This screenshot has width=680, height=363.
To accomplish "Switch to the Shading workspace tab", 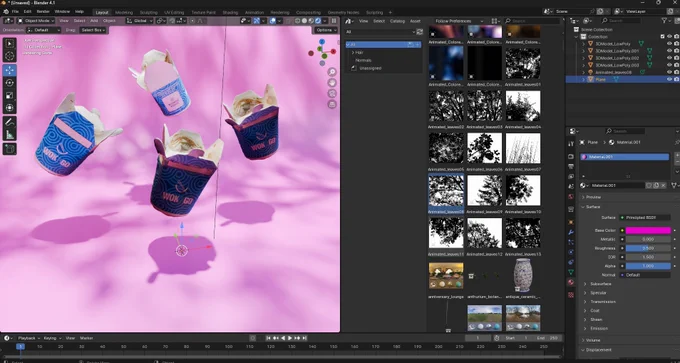I will pyautogui.click(x=230, y=12).
